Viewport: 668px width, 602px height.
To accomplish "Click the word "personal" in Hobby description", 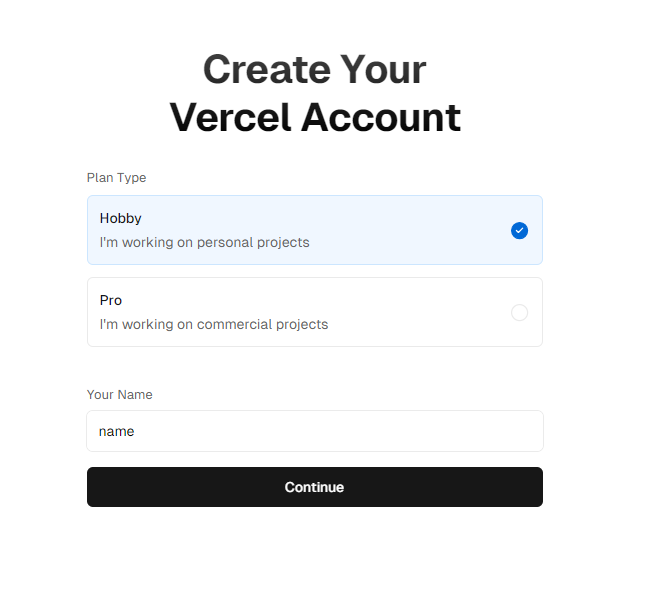I will (225, 243).
